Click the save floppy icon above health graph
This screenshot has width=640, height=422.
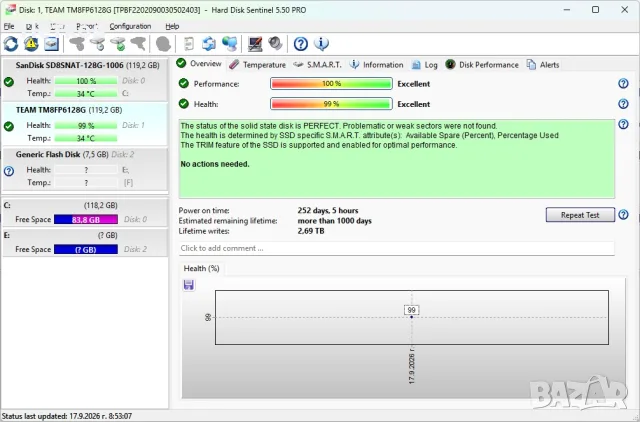click(x=189, y=285)
